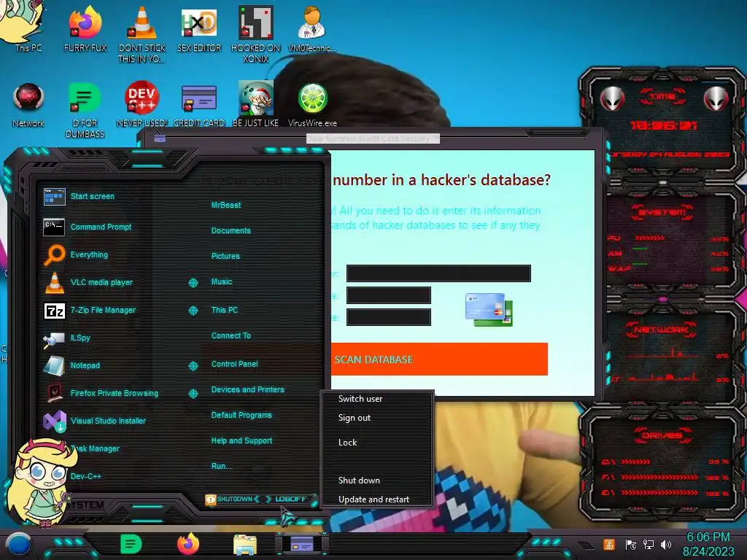Click the Start screen icon in start menu
This screenshot has height=560, width=747.
pos(54,196)
